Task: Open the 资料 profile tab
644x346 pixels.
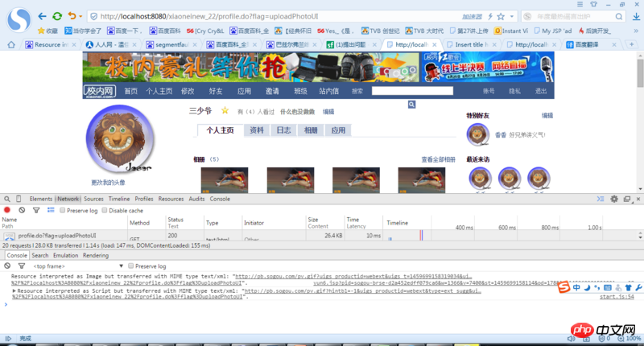Action: (256, 130)
